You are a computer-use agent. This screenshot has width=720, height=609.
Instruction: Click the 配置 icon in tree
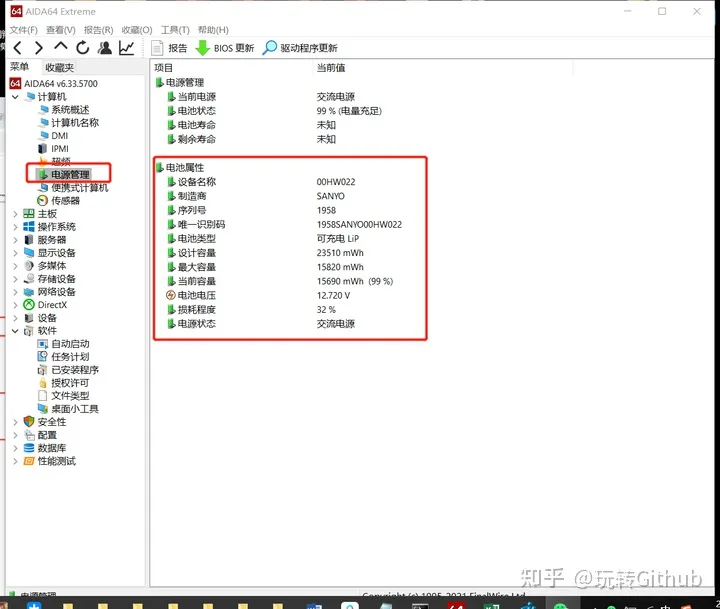point(29,435)
